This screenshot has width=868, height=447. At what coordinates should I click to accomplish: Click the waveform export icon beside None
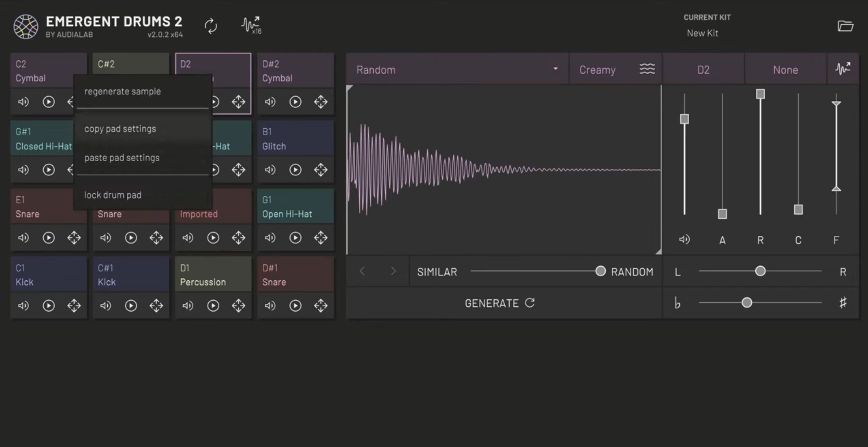coord(843,69)
